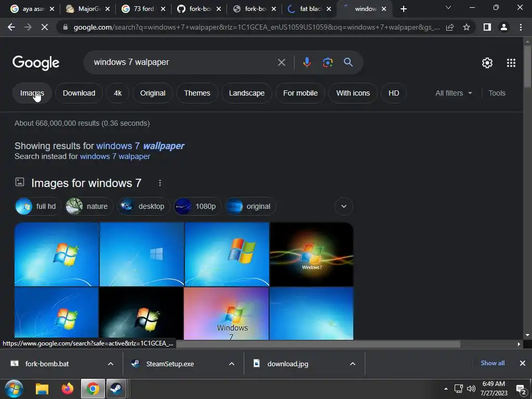Open the notification center icon
The height and width of the screenshot is (399, 532).
(x=521, y=389)
